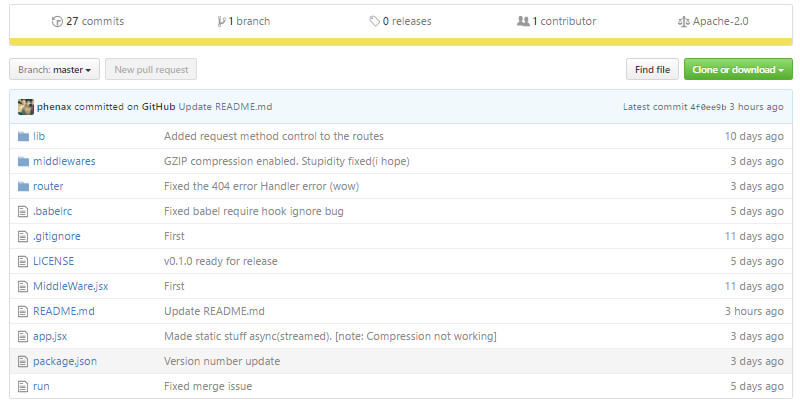
Task: Open commit 'Added request method control to the routes'
Action: pyautogui.click(x=273, y=136)
